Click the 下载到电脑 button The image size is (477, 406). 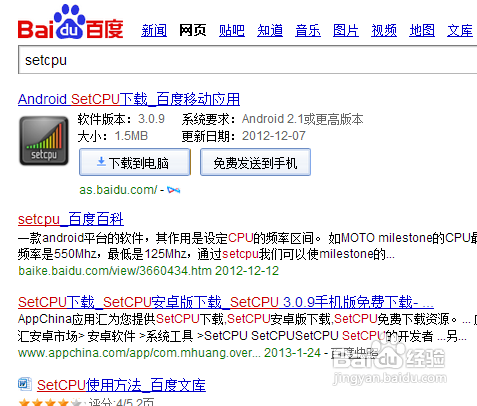tap(135, 162)
